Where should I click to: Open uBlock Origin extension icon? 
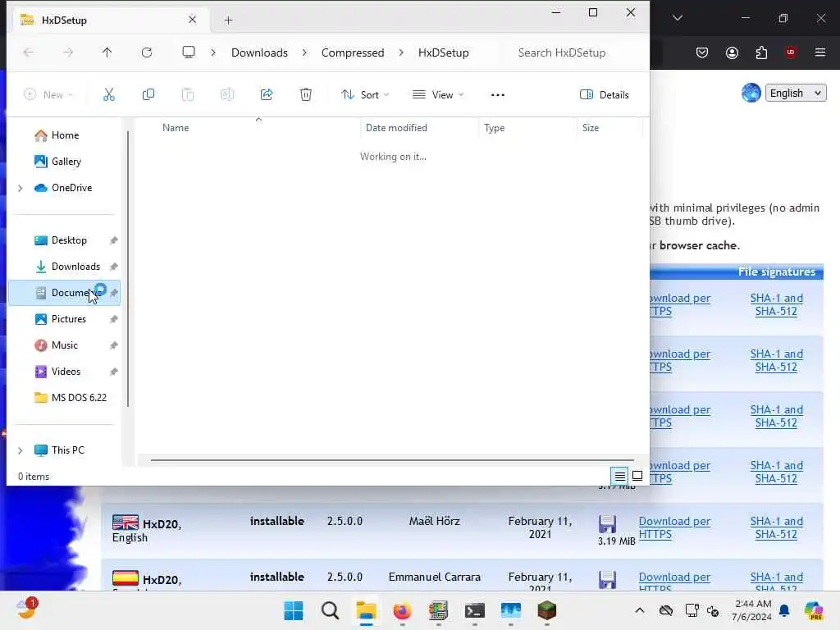(x=791, y=52)
